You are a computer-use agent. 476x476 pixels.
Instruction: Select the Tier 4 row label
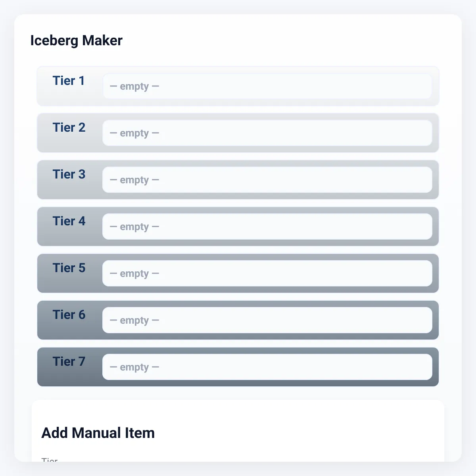click(x=69, y=221)
